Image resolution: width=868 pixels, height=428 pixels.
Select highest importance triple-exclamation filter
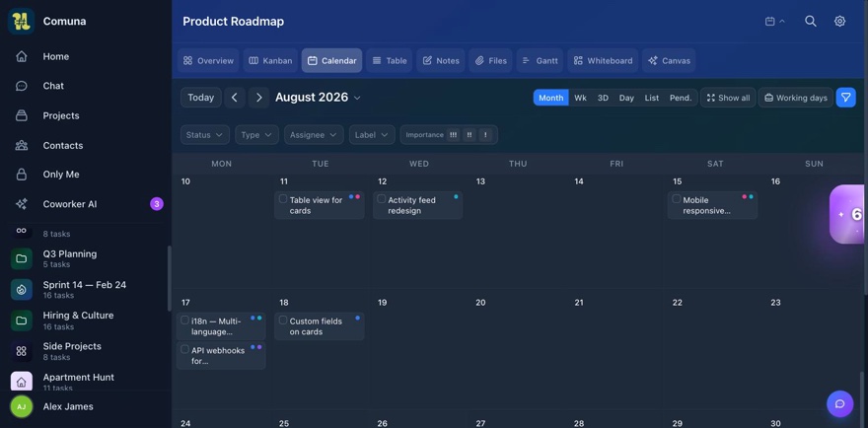coord(454,134)
